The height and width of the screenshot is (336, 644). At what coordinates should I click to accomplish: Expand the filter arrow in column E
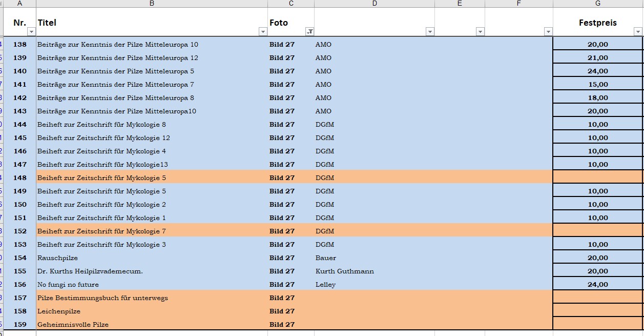coord(480,32)
